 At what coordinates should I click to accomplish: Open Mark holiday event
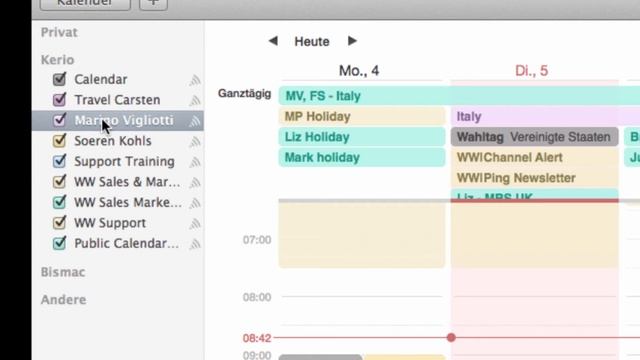(x=362, y=157)
